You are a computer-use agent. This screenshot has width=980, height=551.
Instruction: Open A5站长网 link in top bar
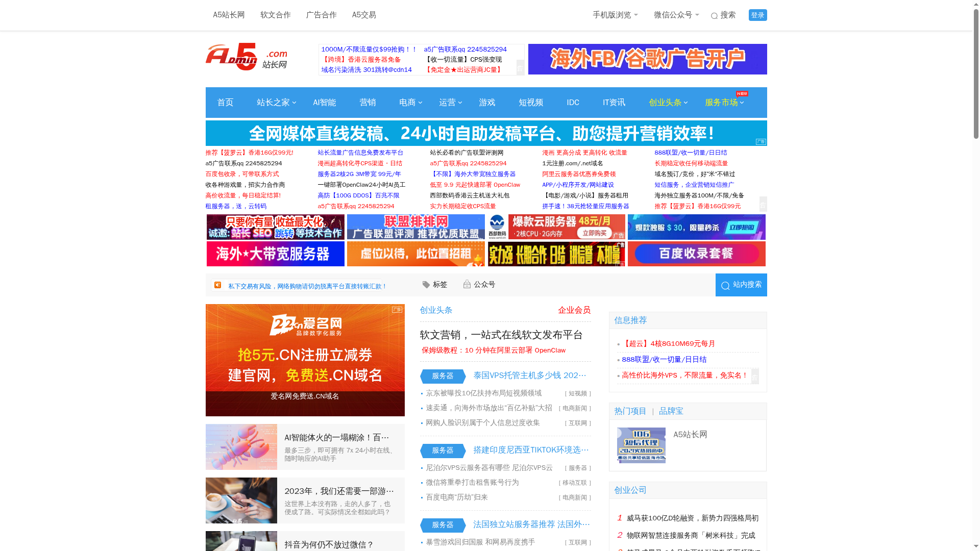[229, 15]
